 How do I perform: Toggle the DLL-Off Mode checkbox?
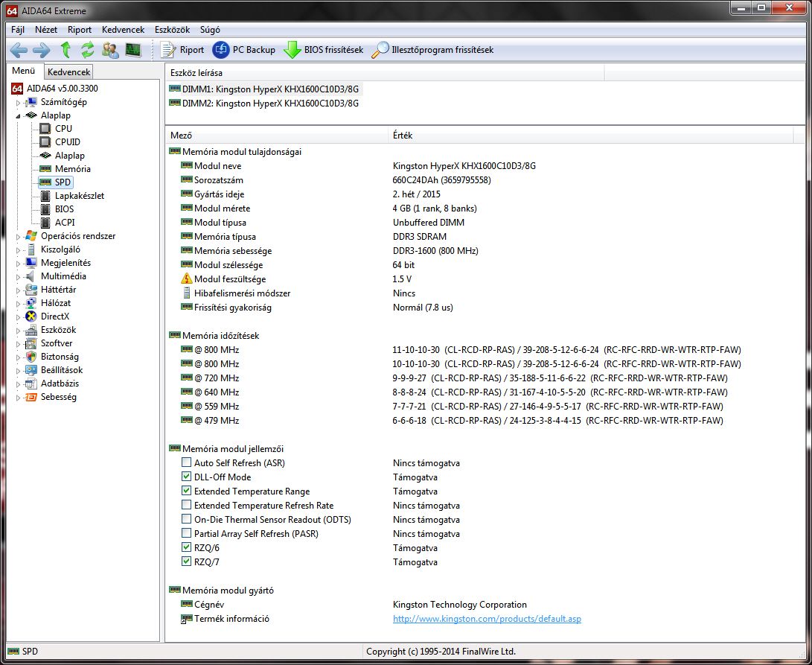[186, 477]
